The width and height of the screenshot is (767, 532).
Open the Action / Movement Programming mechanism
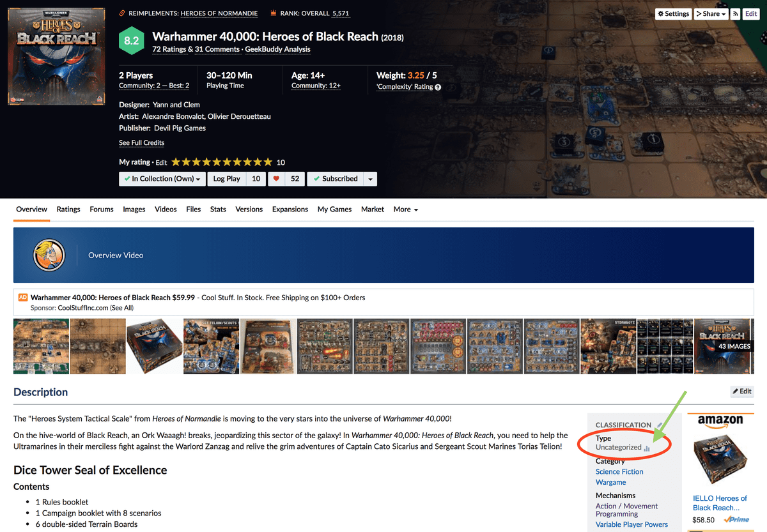(x=627, y=510)
